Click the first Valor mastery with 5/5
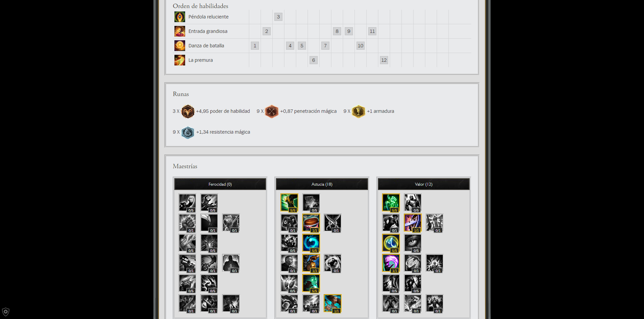The image size is (644, 319). coord(391,203)
